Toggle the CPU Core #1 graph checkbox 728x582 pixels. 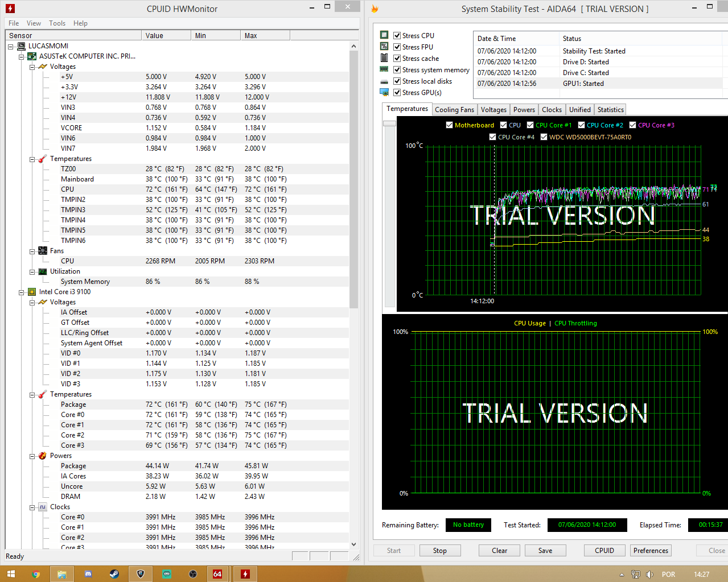[x=530, y=125]
